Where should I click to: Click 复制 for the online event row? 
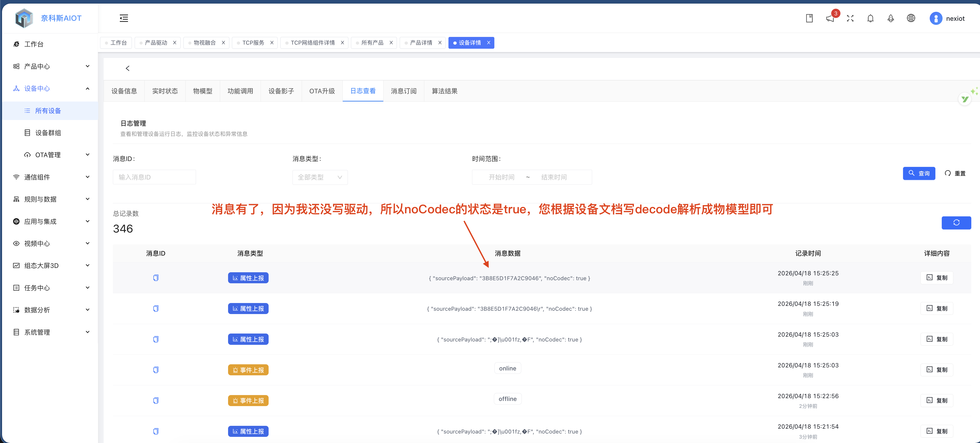pos(937,370)
